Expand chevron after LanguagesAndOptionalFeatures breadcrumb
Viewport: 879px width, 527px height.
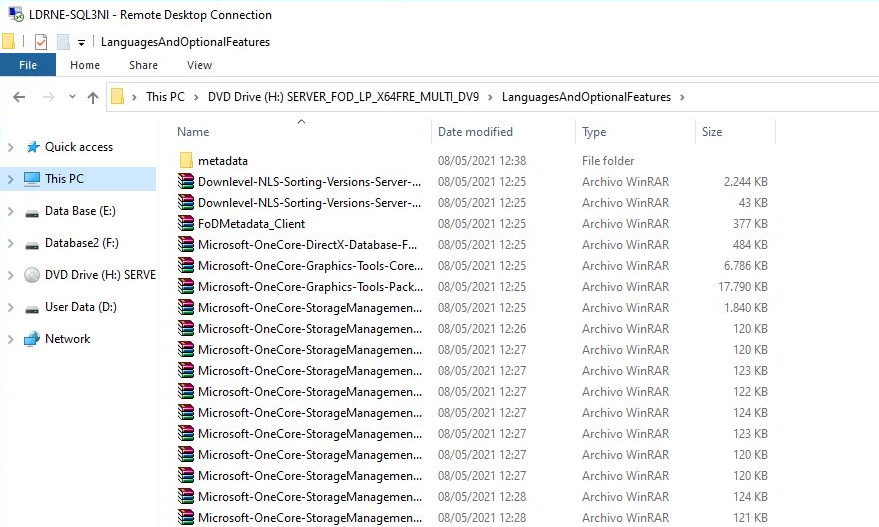(x=682, y=97)
